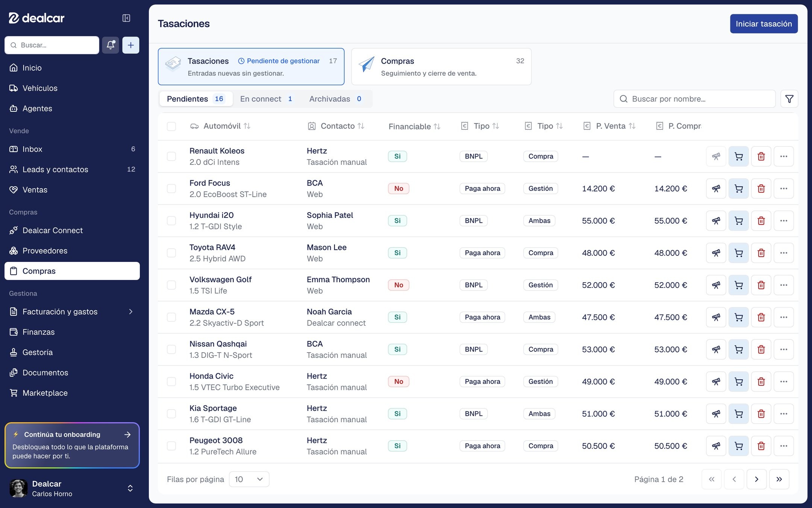Click the telescope icon in Nissan Qashqai row

point(716,350)
